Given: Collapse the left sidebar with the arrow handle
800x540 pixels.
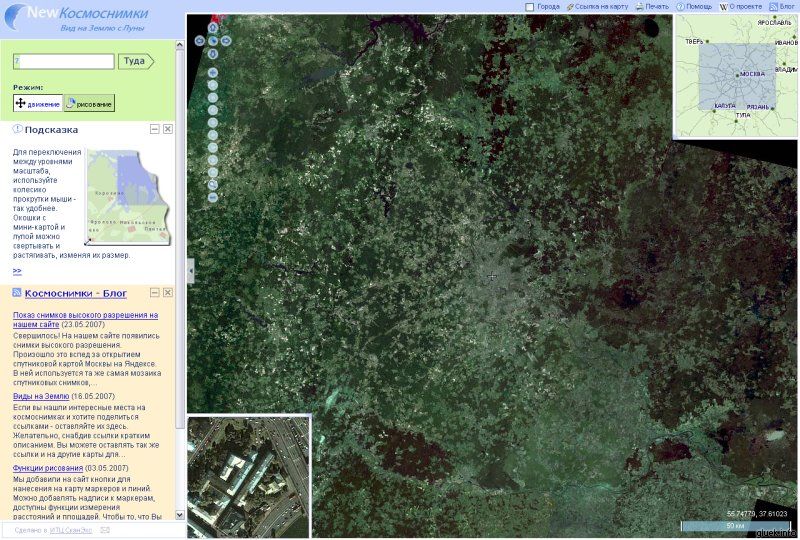Looking at the screenshot, I should click(190, 270).
